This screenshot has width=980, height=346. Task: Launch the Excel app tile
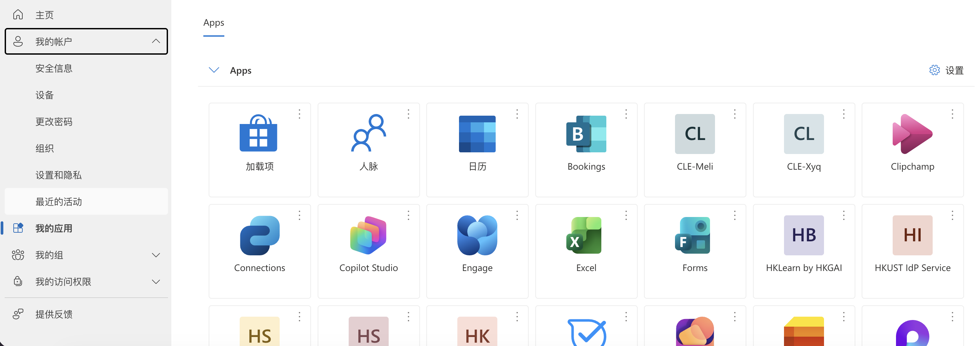click(x=586, y=251)
